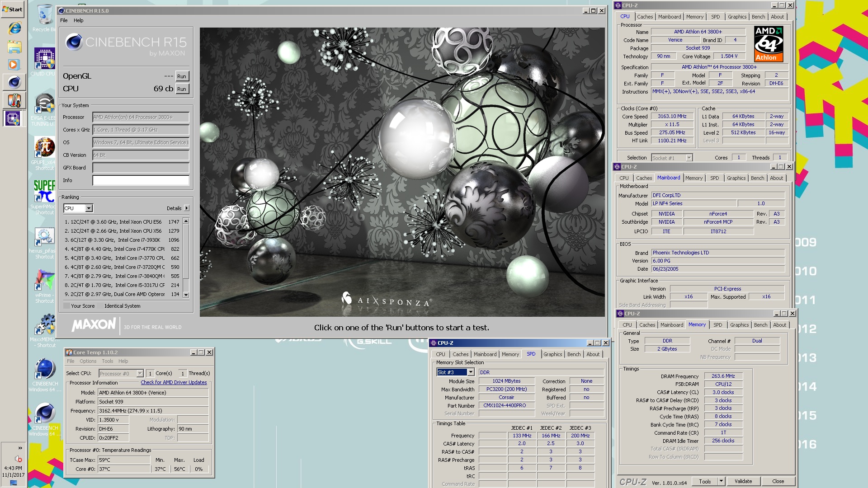Click the AMD Athlon 64 logo in CPU-Z
Viewport: 868px width, 488px height.
(769, 43)
